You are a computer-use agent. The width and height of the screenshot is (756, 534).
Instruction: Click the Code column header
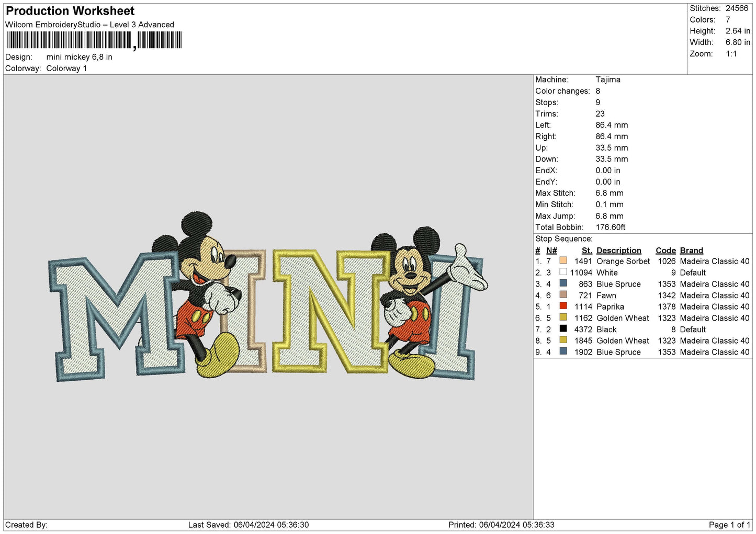(x=665, y=251)
